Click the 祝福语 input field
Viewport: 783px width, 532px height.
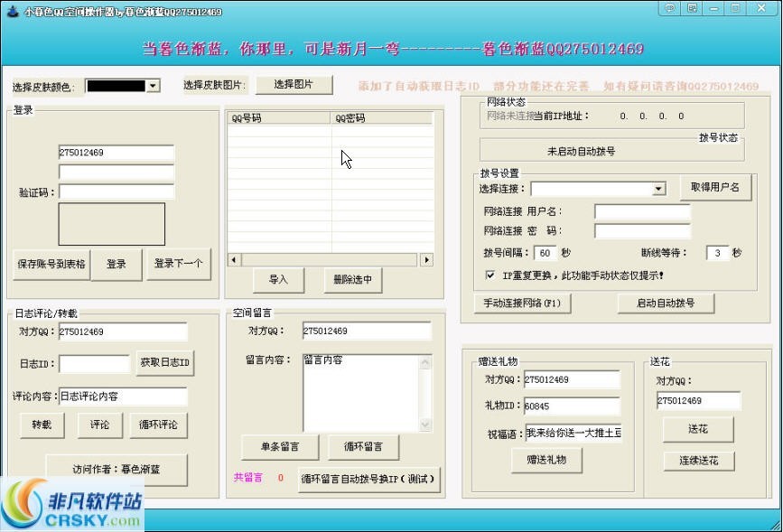[573, 433]
